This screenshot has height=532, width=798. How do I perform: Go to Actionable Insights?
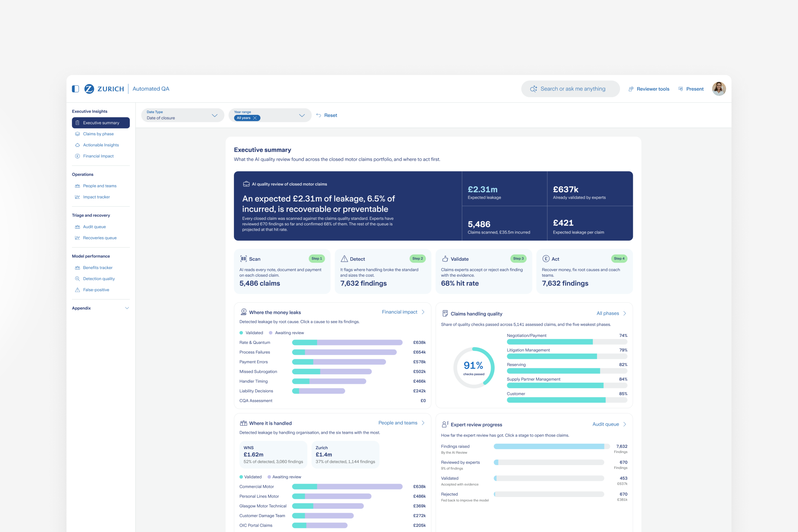tap(101, 145)
